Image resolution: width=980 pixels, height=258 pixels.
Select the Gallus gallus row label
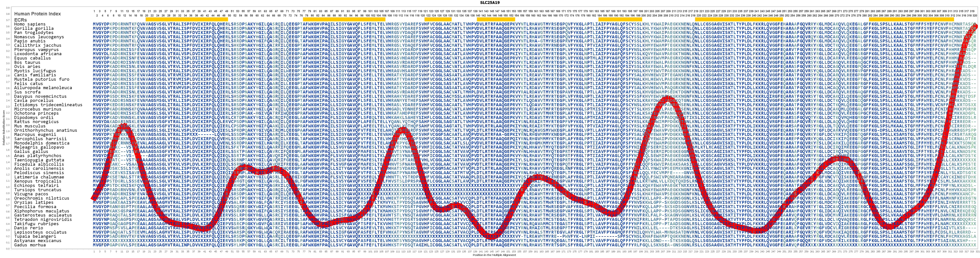click(31, 152)
